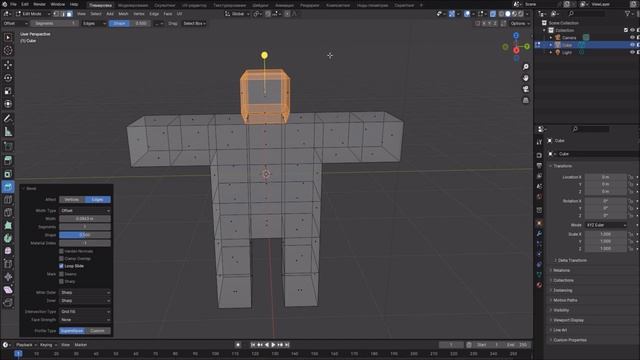The height and width of the screenshot is (360, 640).
Task: Select the Cursor tool
Action: (8, 51)
